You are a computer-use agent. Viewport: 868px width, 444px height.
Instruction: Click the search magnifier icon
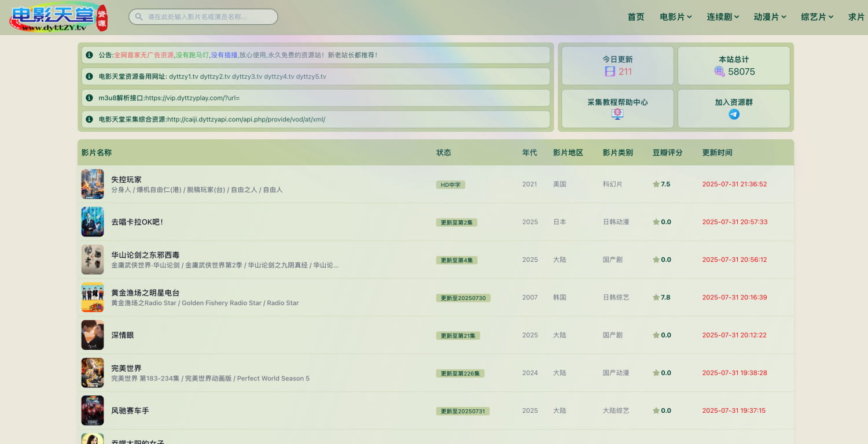point(139,17)
